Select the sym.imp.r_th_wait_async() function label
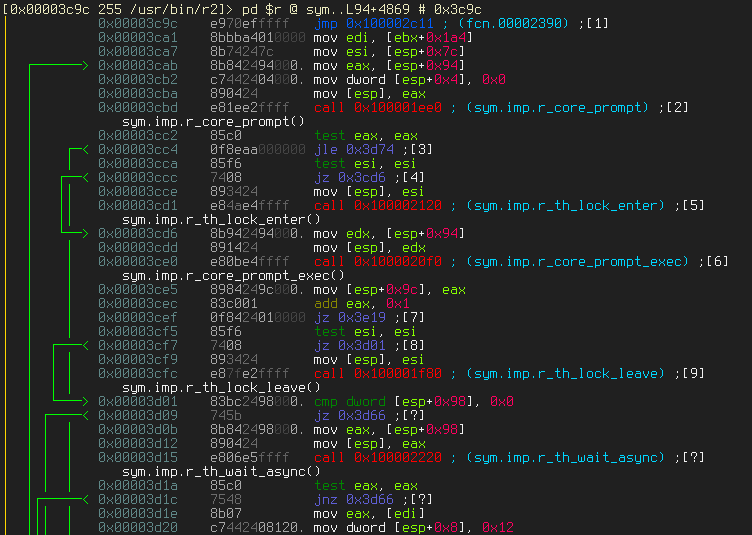This screenshot has height=535, width=752. [x=220, y=470]
